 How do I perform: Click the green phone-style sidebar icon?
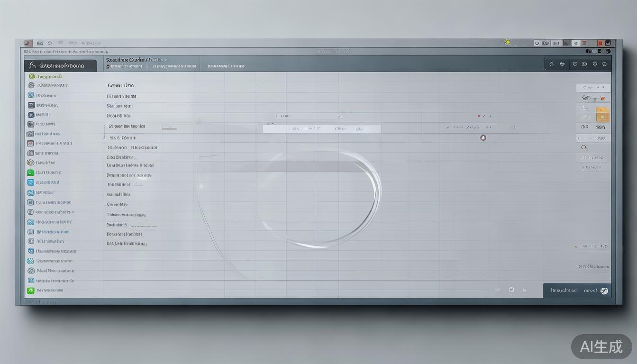coord(31,173)
